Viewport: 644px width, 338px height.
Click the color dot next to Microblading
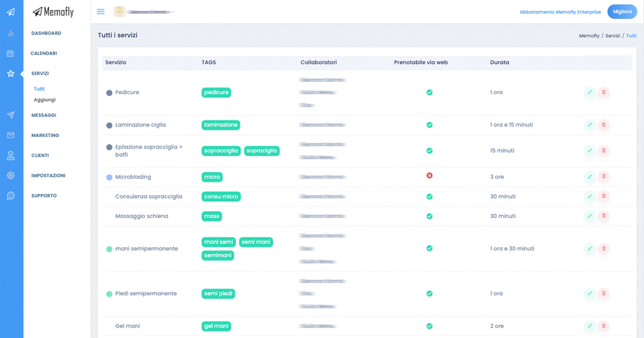[109, 177]
